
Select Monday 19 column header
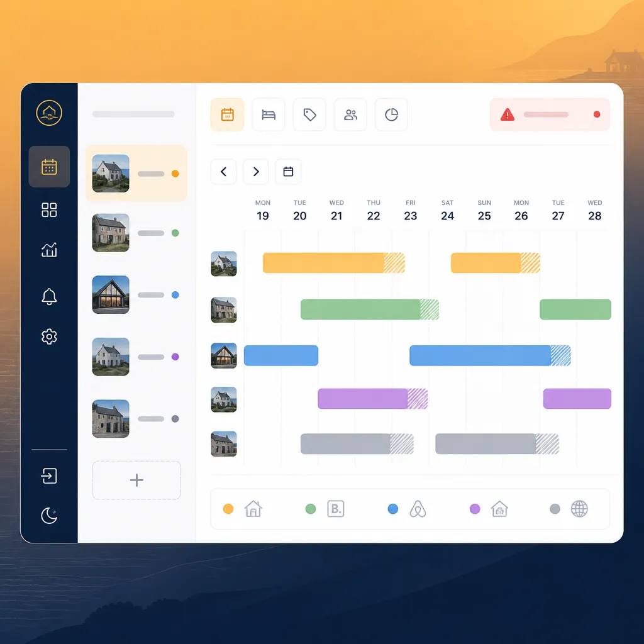263,210
